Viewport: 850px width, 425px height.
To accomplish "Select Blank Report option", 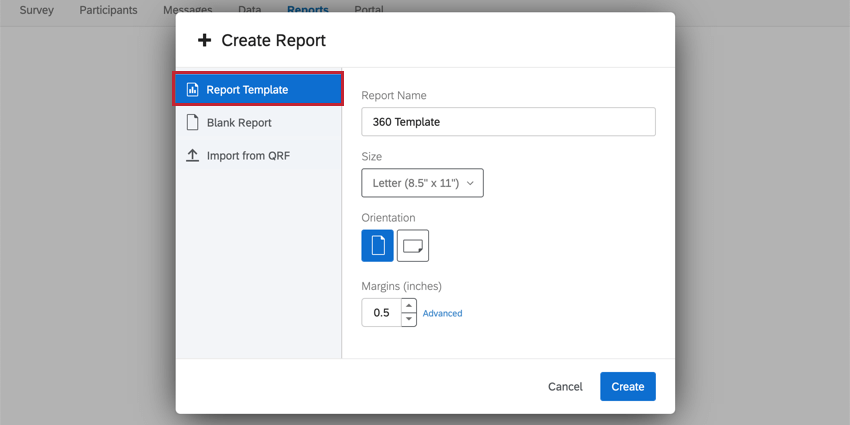I will (x=239, y=123).
